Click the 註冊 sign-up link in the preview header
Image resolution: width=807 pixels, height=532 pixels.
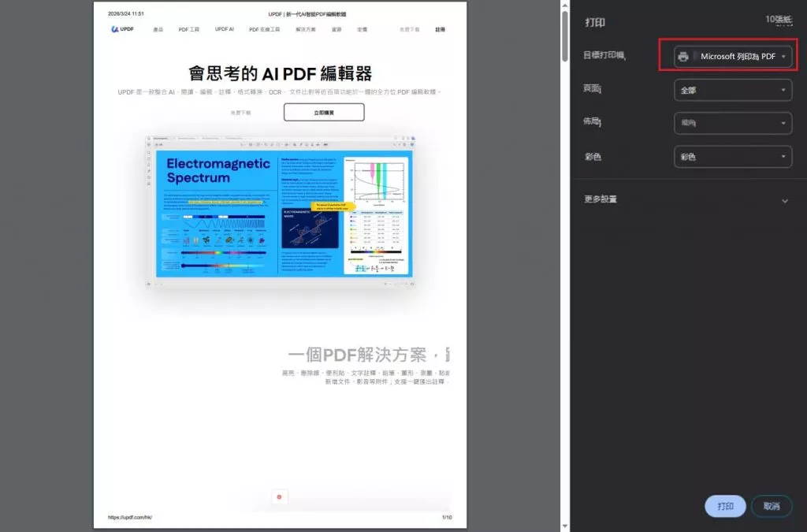[441, 29]
